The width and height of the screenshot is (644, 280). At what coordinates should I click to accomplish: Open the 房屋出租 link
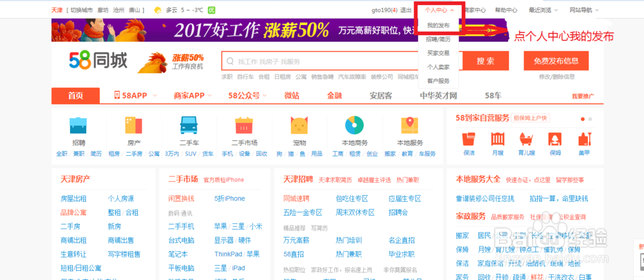(x=73, y=199)
